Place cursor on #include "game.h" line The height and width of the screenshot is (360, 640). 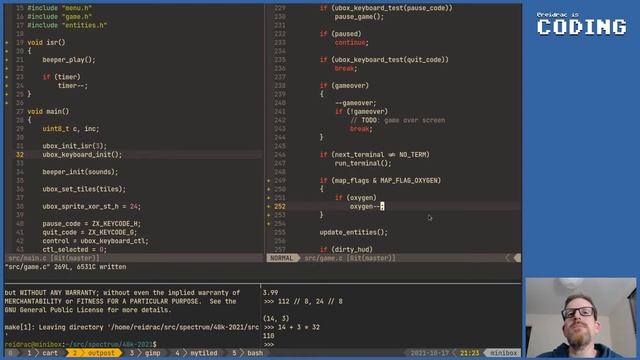60,17
